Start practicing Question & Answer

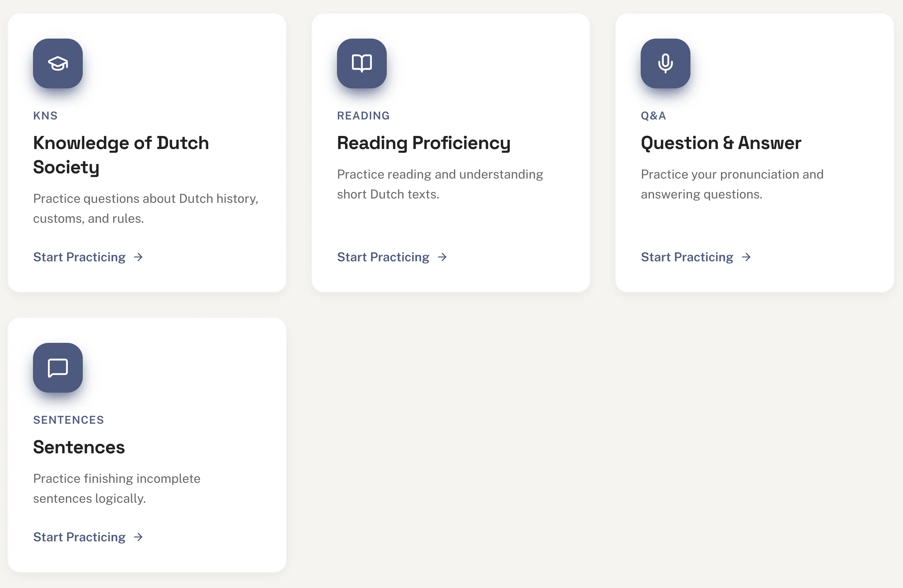(x=687, y=257)
